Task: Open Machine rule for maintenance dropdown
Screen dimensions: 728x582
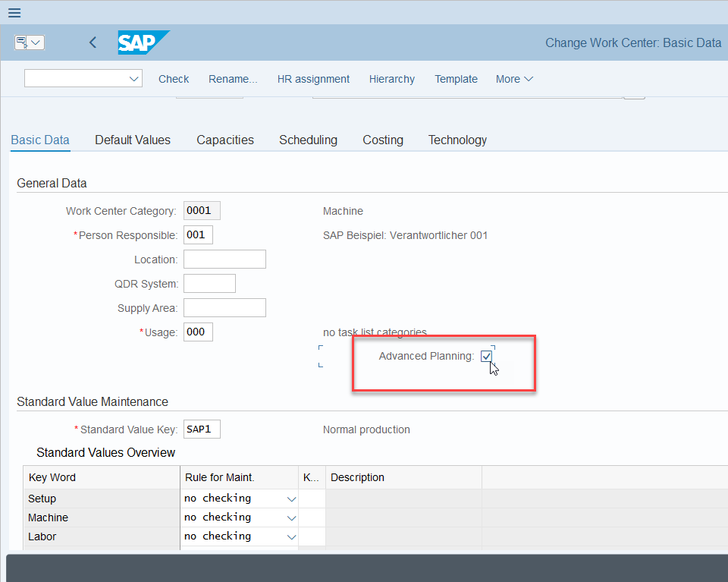Action: tap(291, 518)
